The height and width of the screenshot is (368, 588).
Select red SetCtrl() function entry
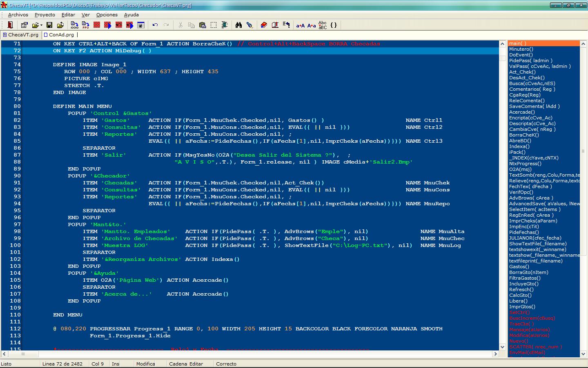519,312
